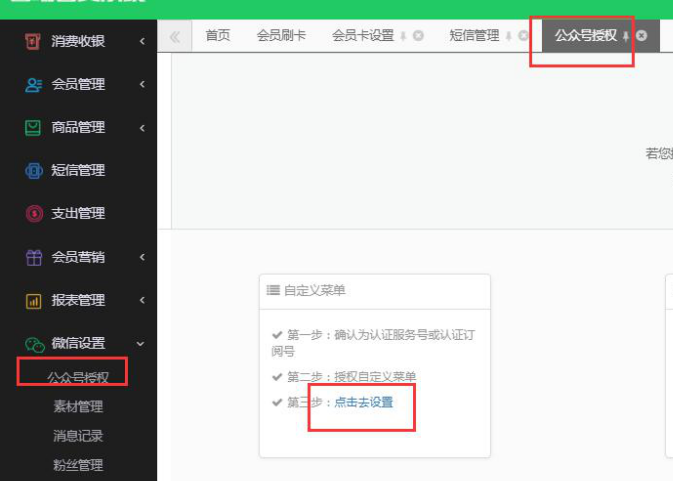Select 消息记录 submenu item

pyautogui.click(x=78, y=436)
